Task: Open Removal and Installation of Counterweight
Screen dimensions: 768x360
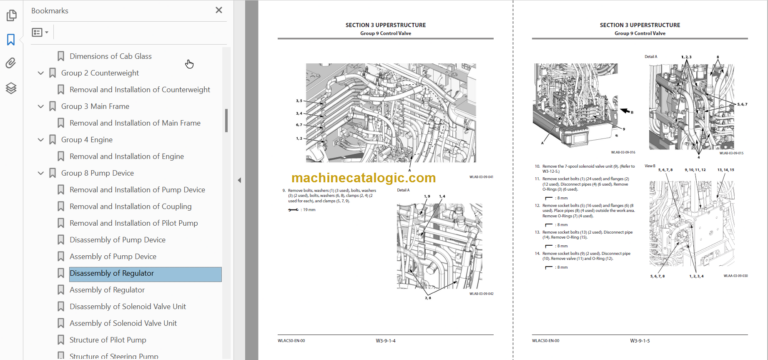Action: 140,90
